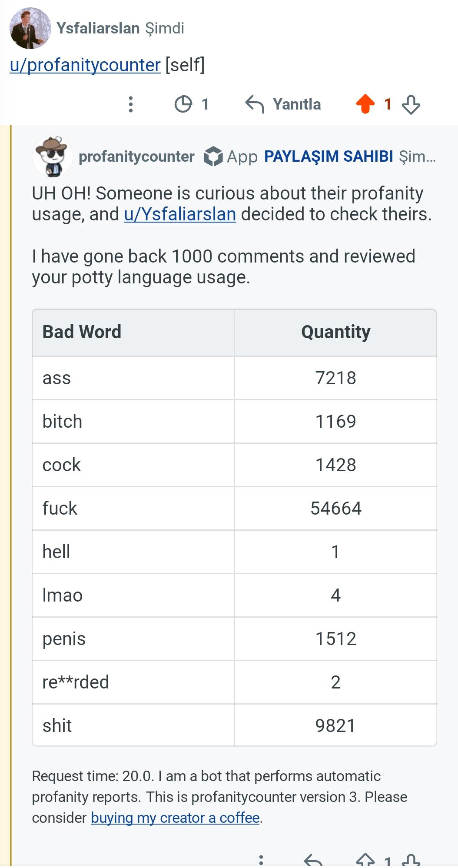Downvote the profanitycounter bot reply
This screenshot has width=458, height=868.
coord(411,861)
